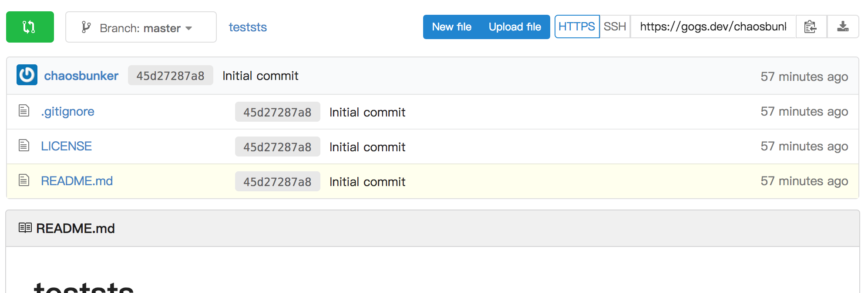Switch clone protocol to SSH

click(615, 27)
